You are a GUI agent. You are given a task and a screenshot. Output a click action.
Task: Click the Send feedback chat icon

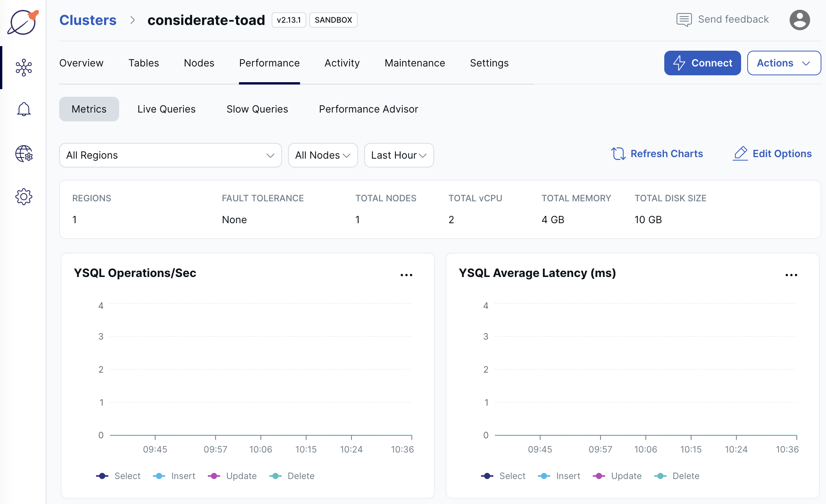click(x=684, y=20)
